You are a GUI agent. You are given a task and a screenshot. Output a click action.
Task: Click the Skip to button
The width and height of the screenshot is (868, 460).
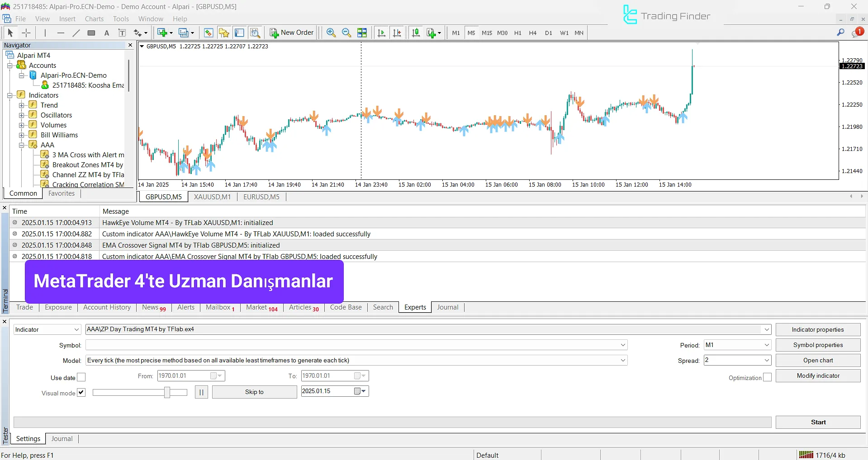pos(254,392)
